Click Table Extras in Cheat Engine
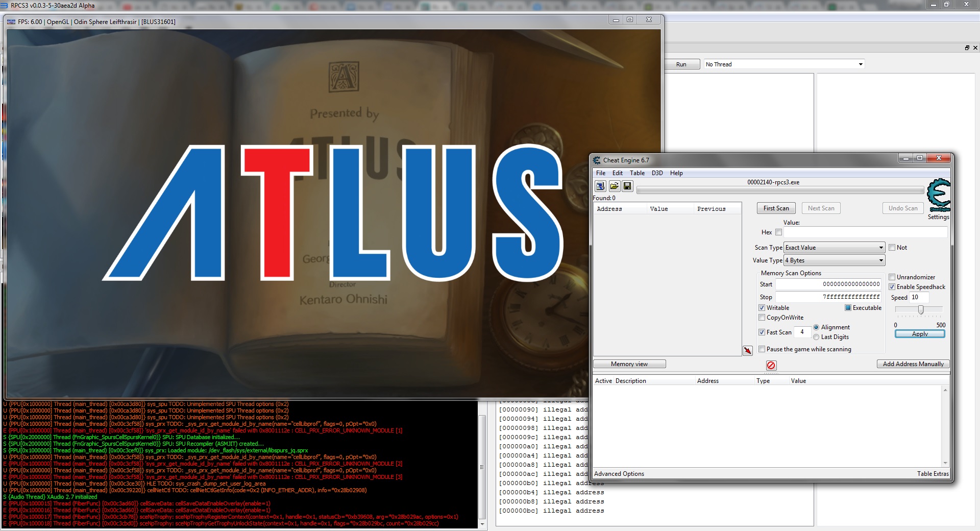 (x=933, y=474)
